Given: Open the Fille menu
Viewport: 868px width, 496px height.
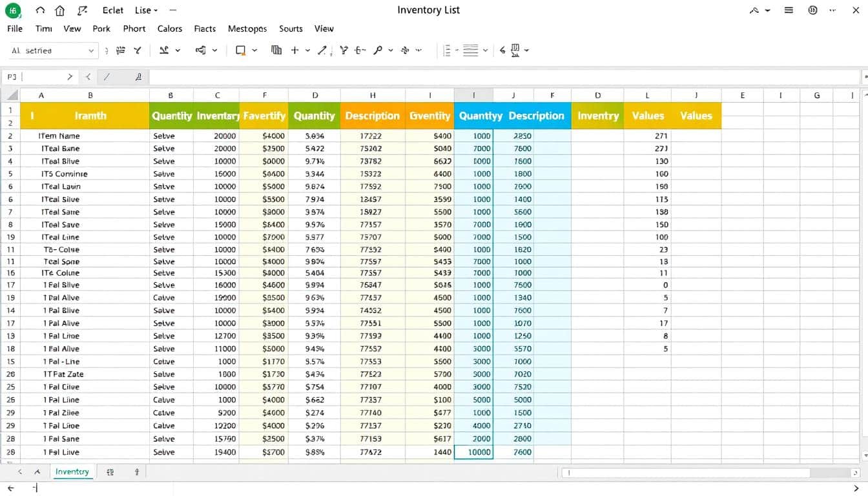Looking at the screenshot, I should [x=14, y=28].
